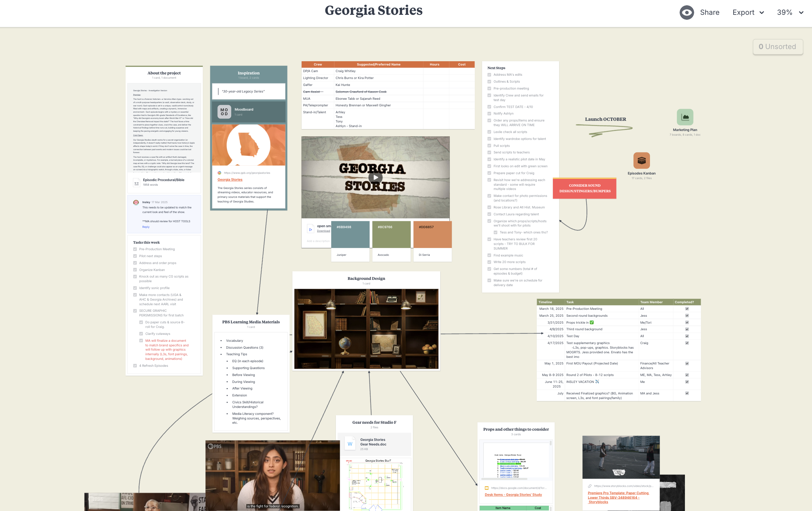812x511 pixels.
Task: Open the Moodboard board icon
Action: click(224, 112)
